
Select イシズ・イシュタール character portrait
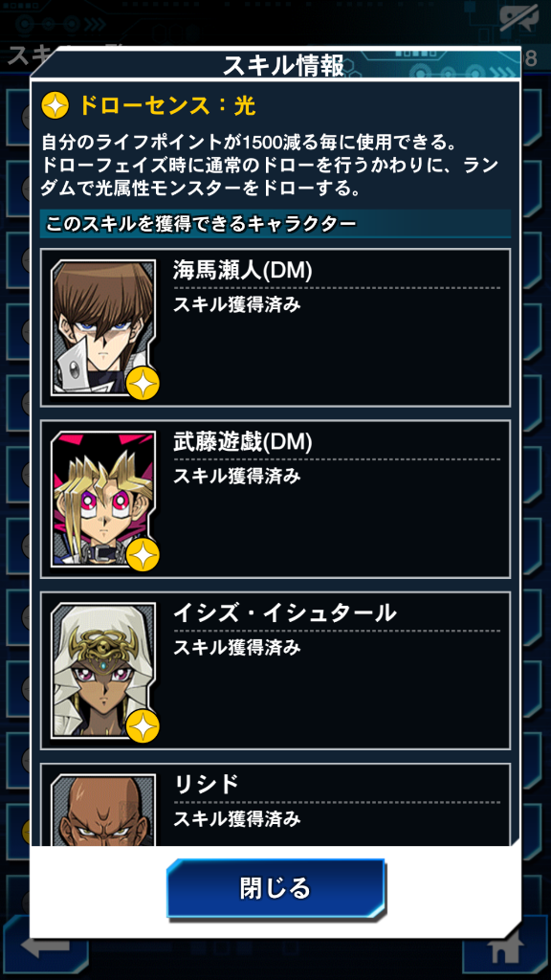pos(103,670)
